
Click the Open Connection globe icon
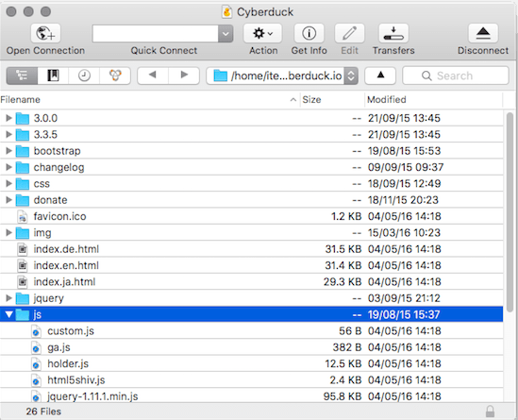45,33
